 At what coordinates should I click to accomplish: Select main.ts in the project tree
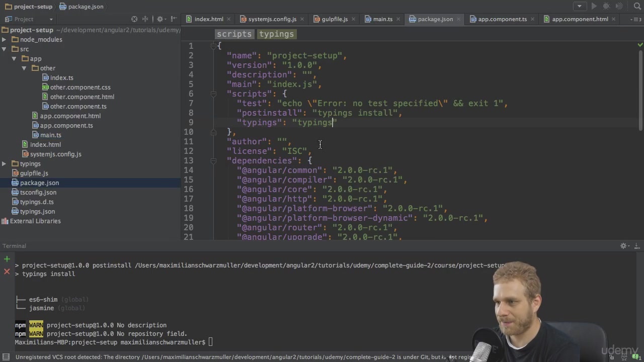50,135
